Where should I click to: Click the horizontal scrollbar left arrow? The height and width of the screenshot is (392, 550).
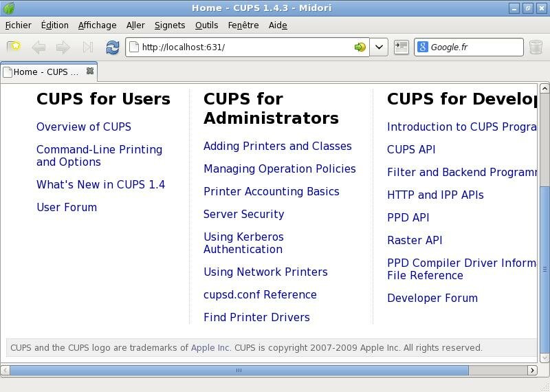5,370
